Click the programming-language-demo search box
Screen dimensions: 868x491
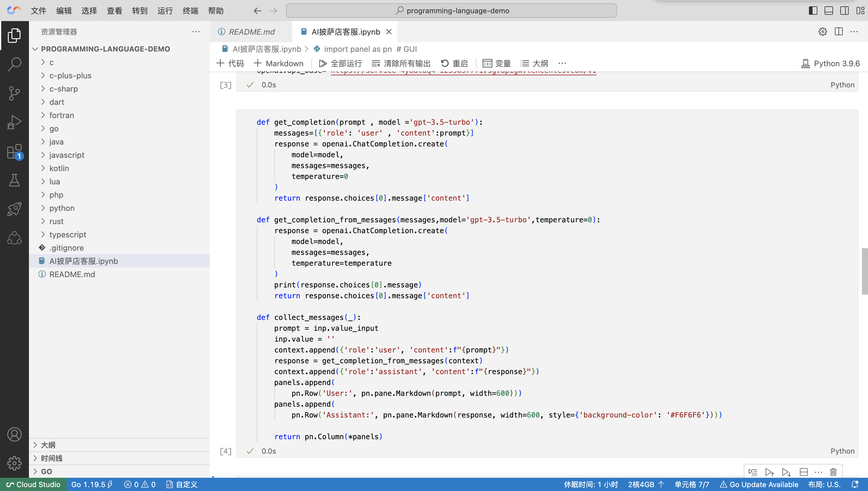pos(451,11)
